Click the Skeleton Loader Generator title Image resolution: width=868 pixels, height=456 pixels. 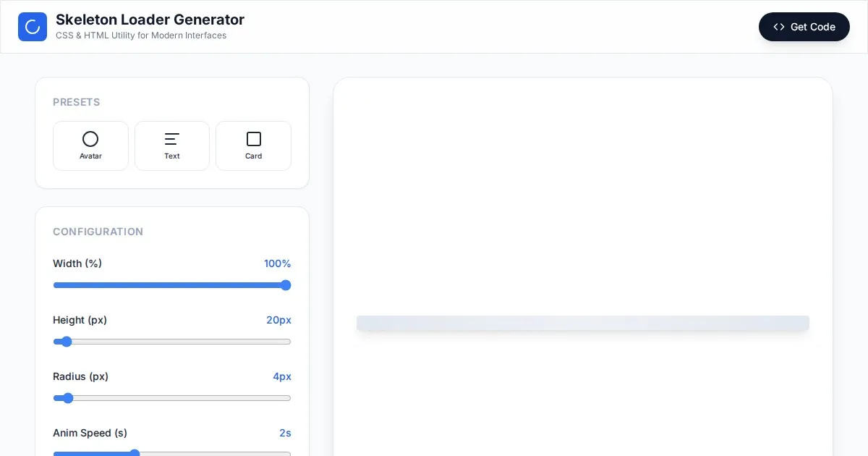pos(150,20)
